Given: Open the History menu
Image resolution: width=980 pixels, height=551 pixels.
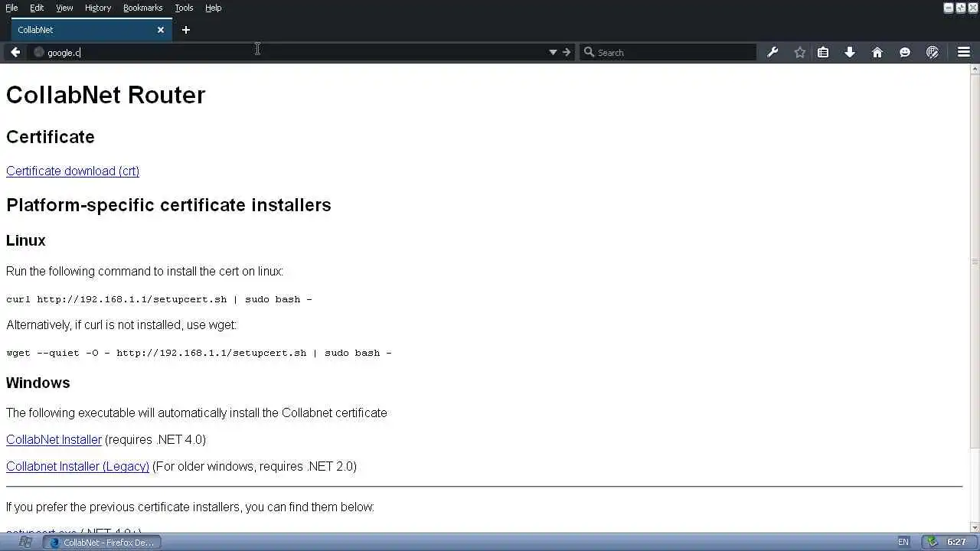Looking at the screenshot, I should (x=98, y=8).
